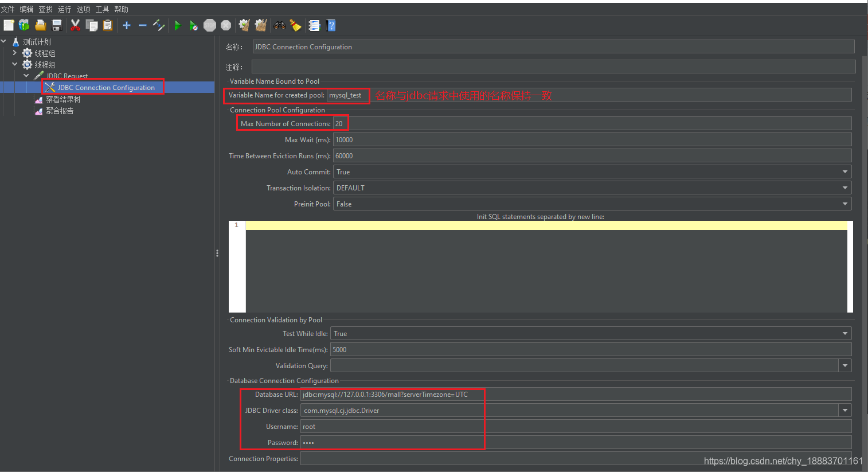This screenshot has height=472, width=868.
Task: Reset search with the yellow broom icon
Action: [x=296, y=25]
